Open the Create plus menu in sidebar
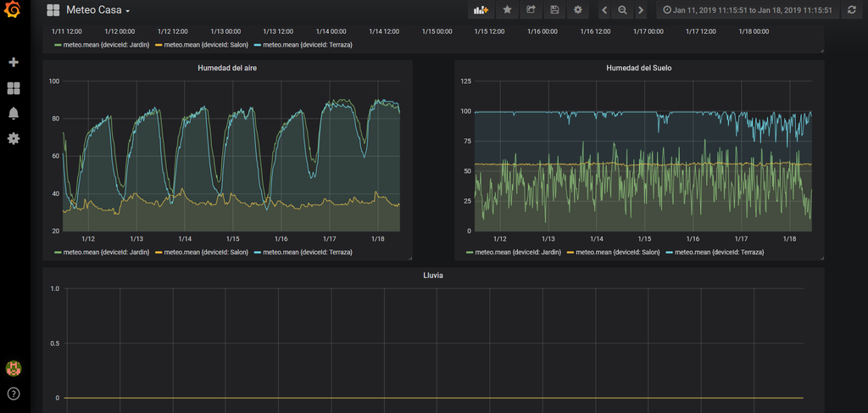Image resolution: width=868 pixels, height=413 pixels. 14,63
